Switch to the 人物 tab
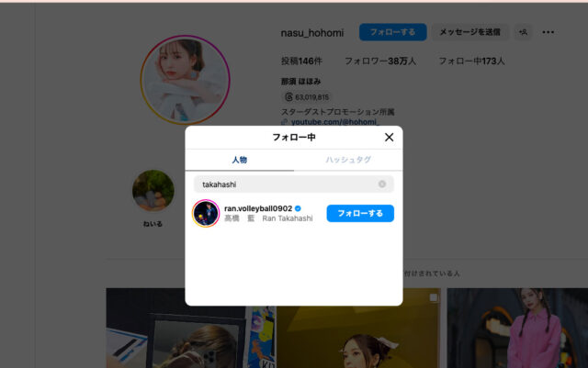 (x=239, y=160)
